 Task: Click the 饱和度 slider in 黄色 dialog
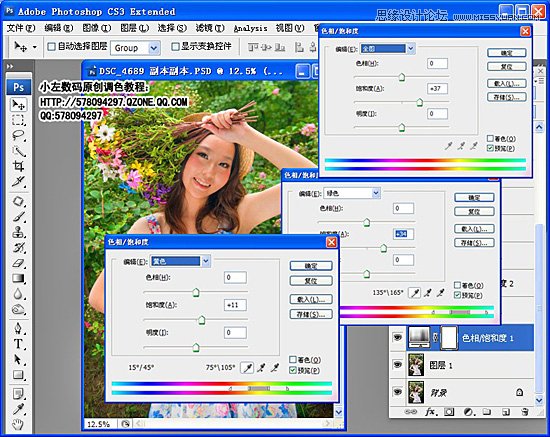[x=202, y=320]
